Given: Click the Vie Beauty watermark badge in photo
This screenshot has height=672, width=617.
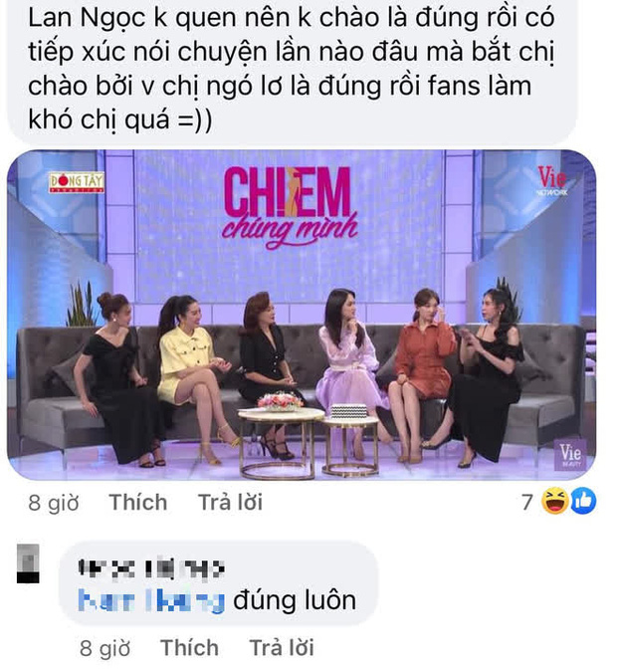Looking at the screenshot, I should [570, 455].
